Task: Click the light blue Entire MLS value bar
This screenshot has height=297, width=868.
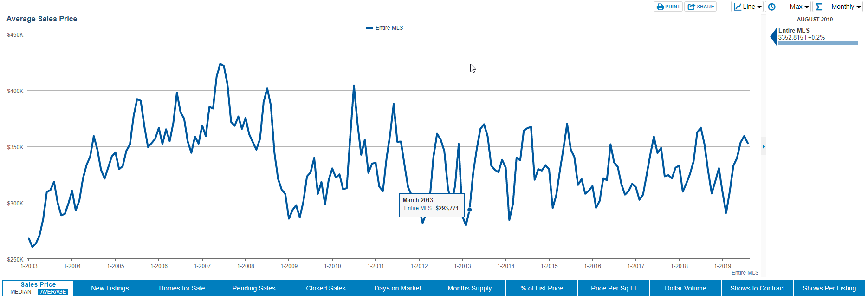Action: [818, 43]
